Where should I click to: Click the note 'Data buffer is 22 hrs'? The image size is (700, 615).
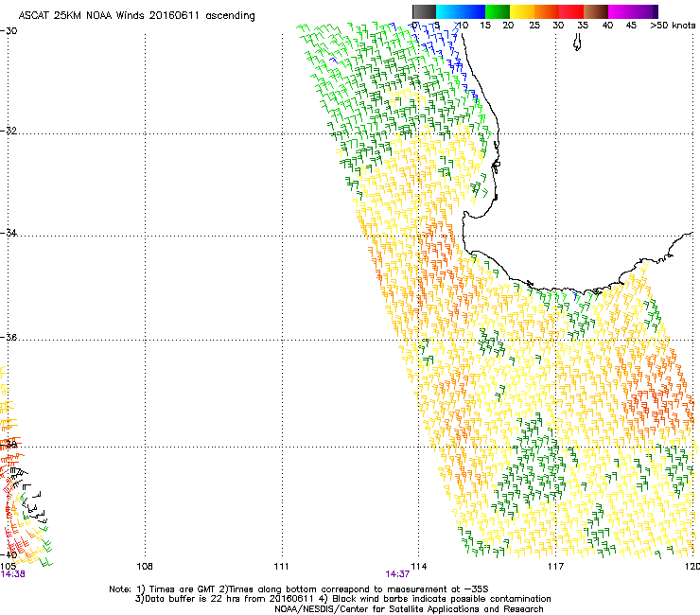[x=190, y=599]
